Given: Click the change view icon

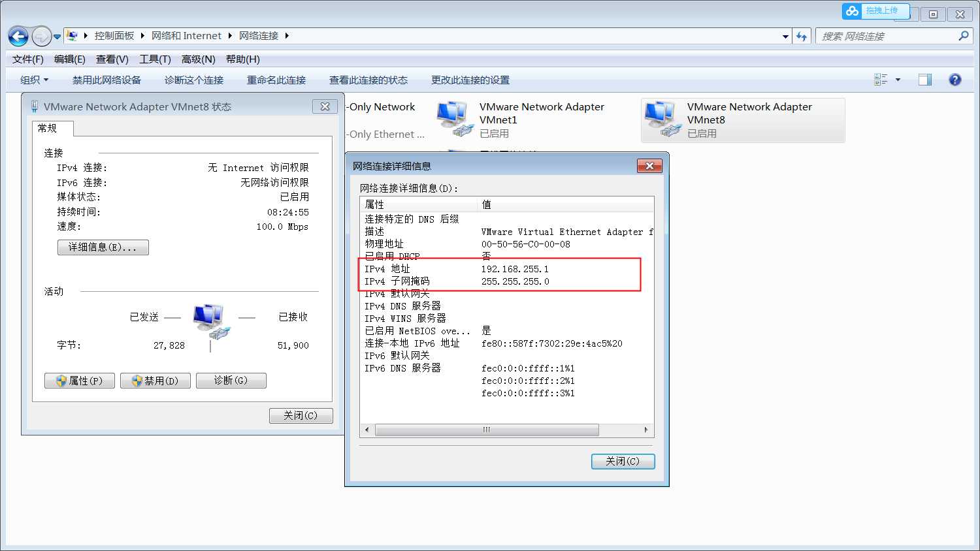Looking at the screenshot, I should (881, 80).
